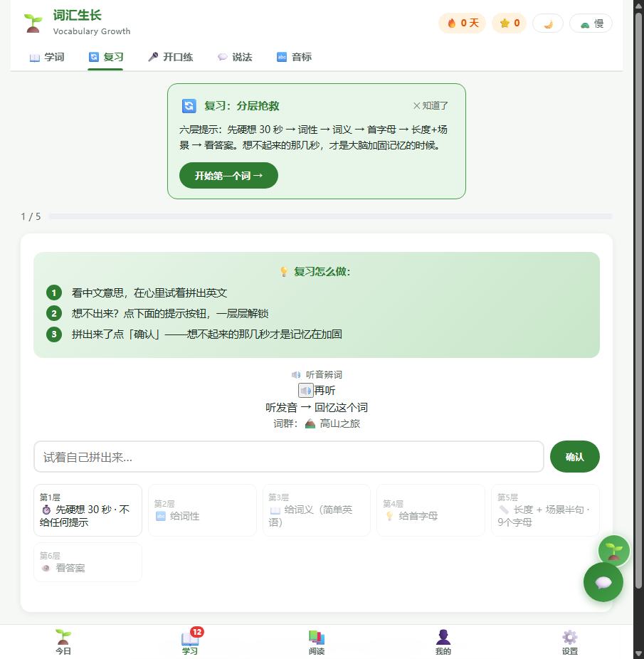This screenshot has width=644, height=659.
Task: Click the Vocabulary Growth subtitle
Action: (92, 31)
